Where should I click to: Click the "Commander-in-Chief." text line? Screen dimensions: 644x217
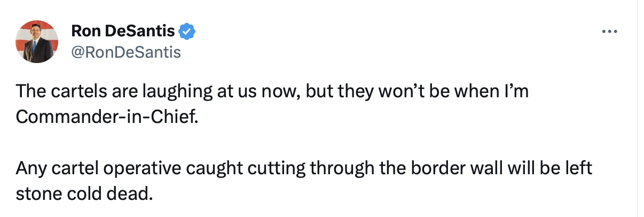click(107, 117)
